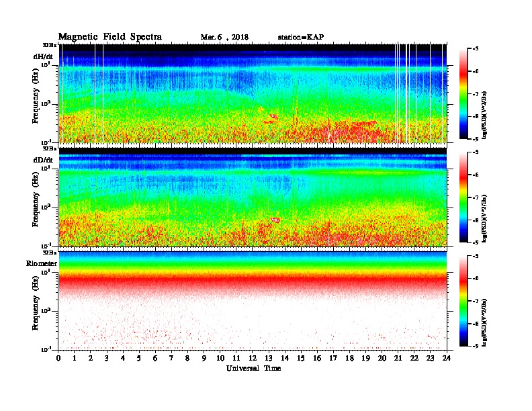Click the "-6" value on the dD/dt color bar
Screen dimensions: 532x411
(476, 175)
